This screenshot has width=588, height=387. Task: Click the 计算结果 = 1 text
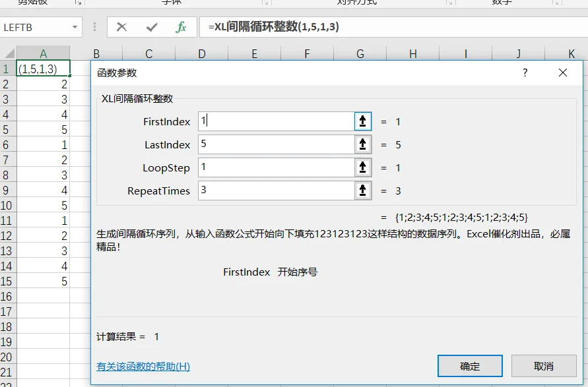128,336
